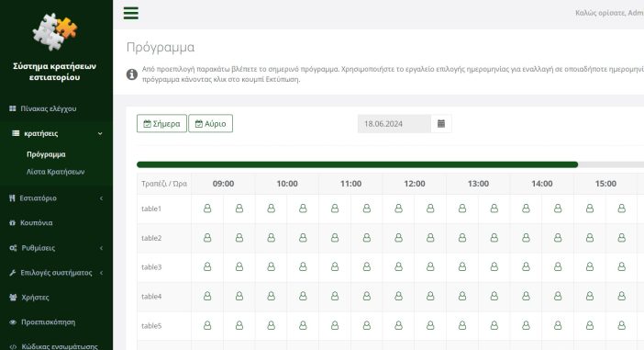Book table4 first slot at 13:00

coord(462,296)
